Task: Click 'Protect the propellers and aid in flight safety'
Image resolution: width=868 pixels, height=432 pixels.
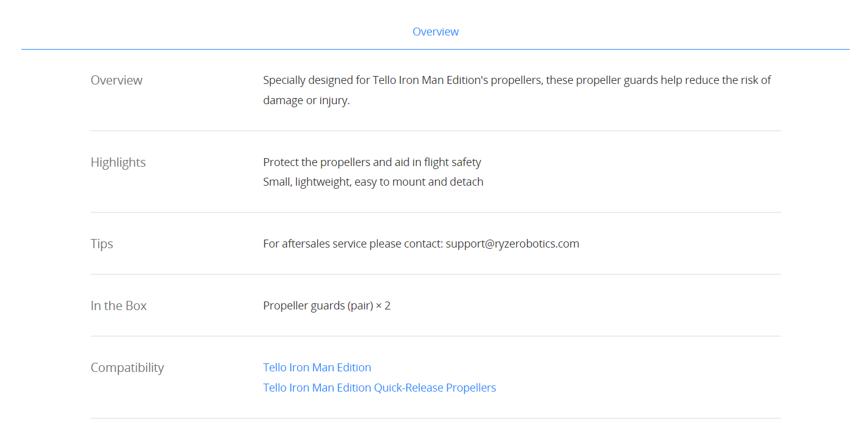Action: point(372,162)
